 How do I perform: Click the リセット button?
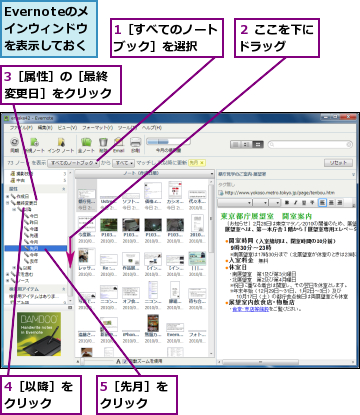pyautogui.click(x=338, y=163)
